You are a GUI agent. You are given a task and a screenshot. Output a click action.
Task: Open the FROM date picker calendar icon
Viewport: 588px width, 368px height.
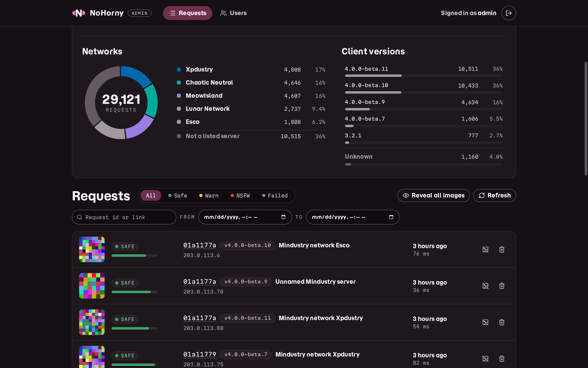(283, 217)
